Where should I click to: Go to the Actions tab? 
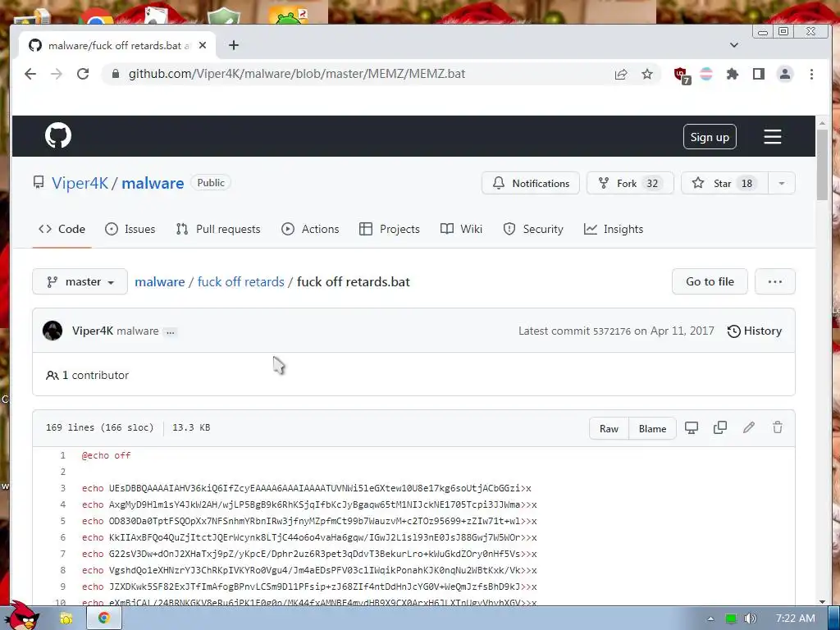tap(310, 230)
